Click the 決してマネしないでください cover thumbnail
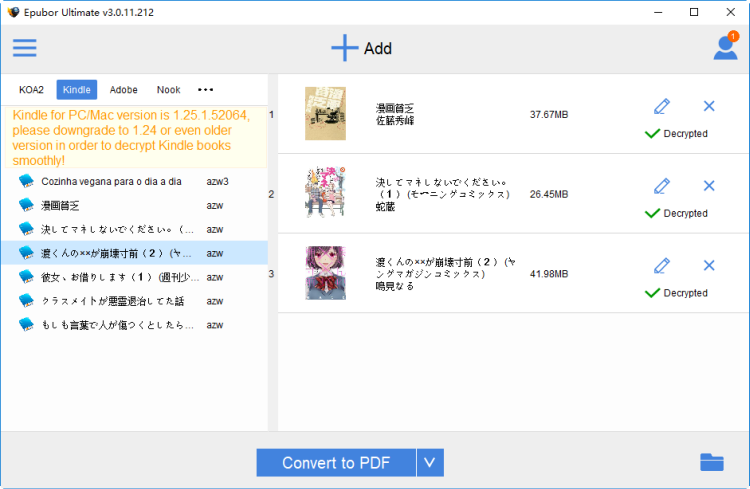 click(325, 192)
